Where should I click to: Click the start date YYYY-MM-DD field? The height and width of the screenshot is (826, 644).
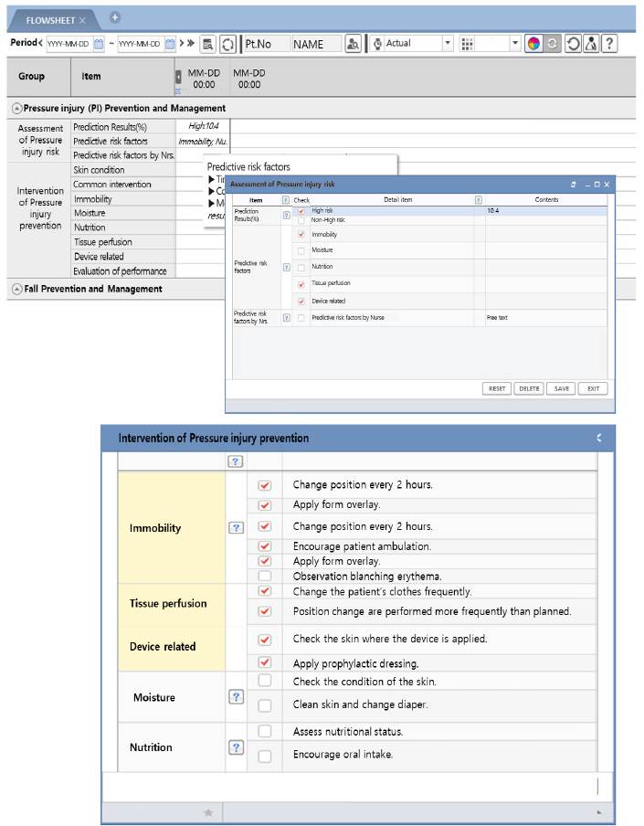(69, 44)
